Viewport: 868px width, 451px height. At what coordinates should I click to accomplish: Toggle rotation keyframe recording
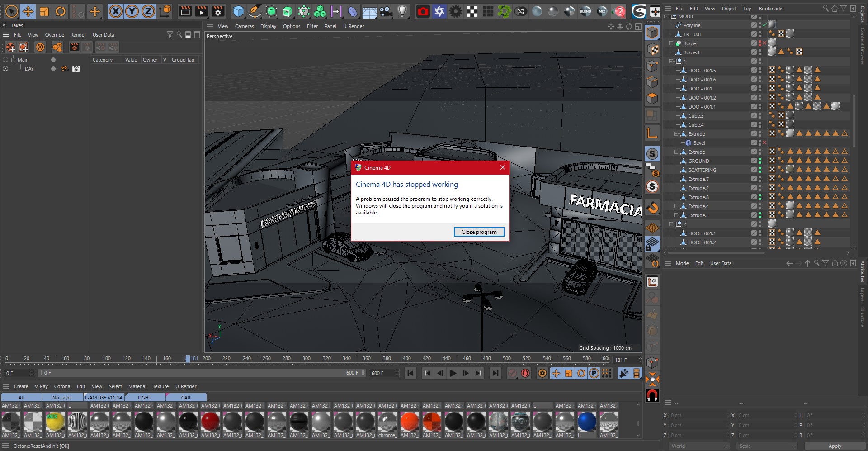(x=581, y=373)
